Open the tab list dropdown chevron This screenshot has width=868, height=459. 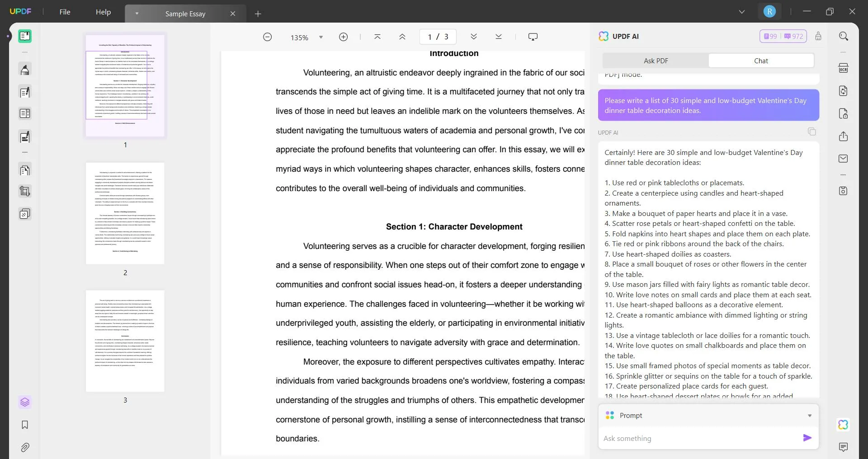click(x=741, y=12)
